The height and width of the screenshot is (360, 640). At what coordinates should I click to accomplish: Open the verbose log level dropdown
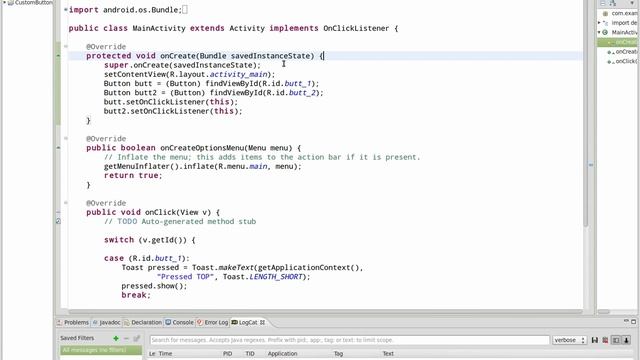(x=570, y=340)
